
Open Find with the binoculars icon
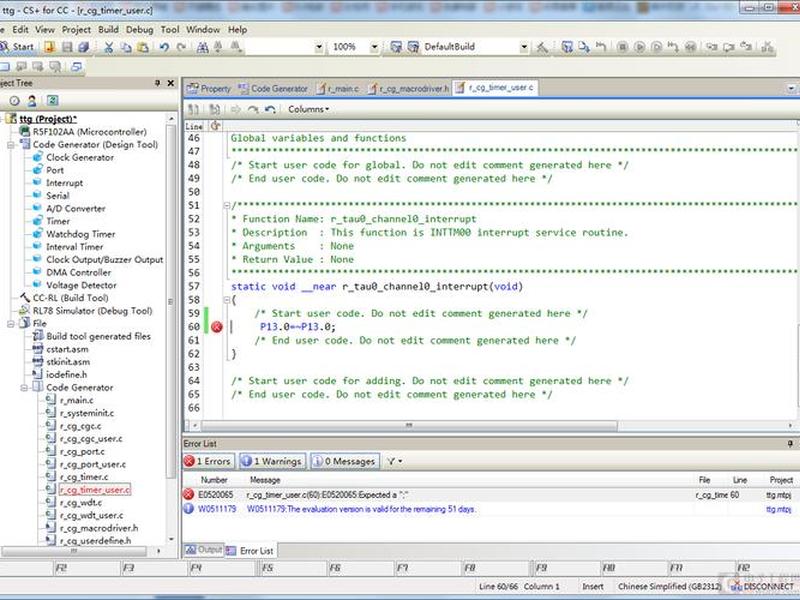(x=203, y=47)
